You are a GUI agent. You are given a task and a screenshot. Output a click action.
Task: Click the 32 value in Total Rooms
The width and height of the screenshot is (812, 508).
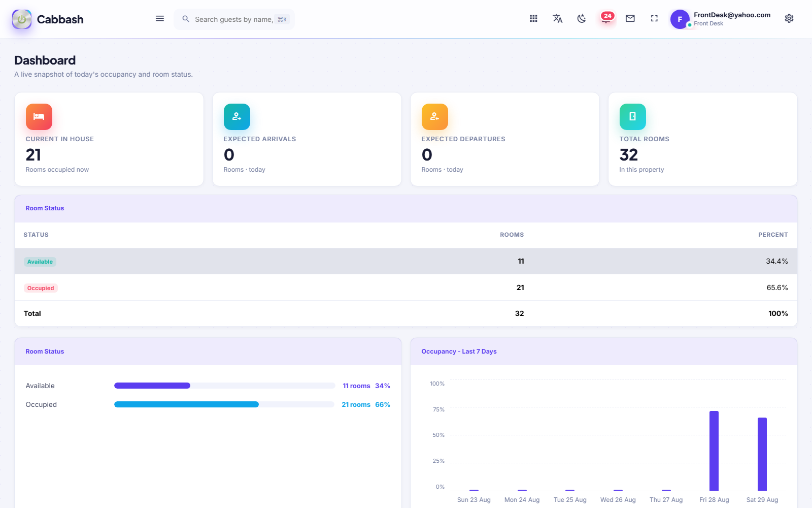(x=629, y=154)
